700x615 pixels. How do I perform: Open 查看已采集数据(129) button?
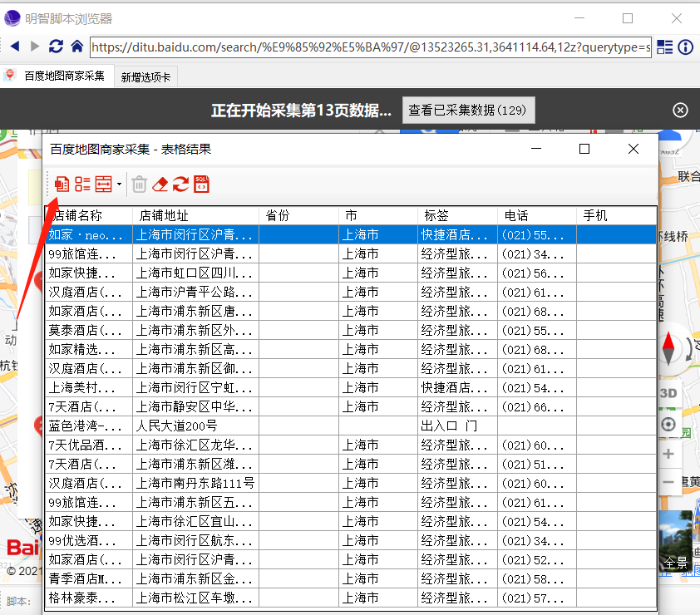click(468, 110)
